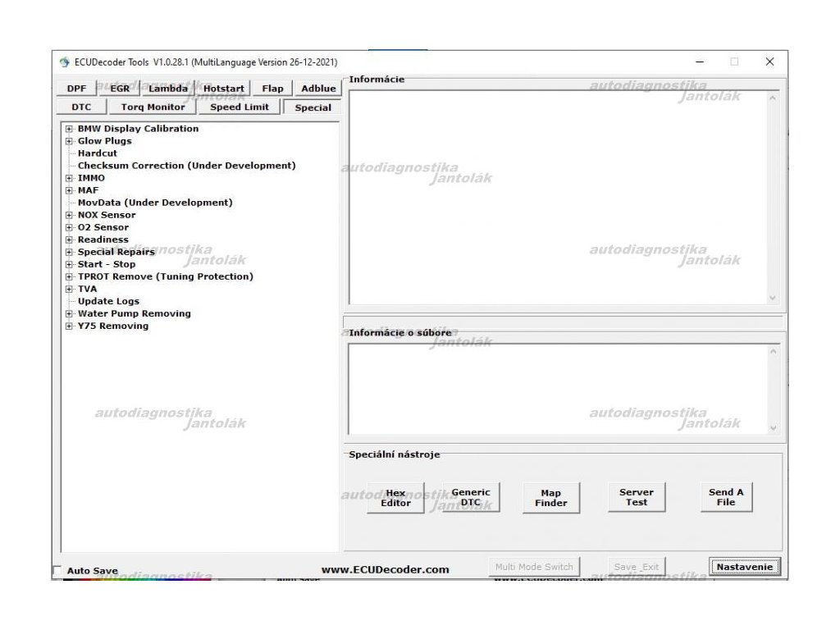Open the Hex Editor tool
Viewport: 840px width, 630px height.
395,498
